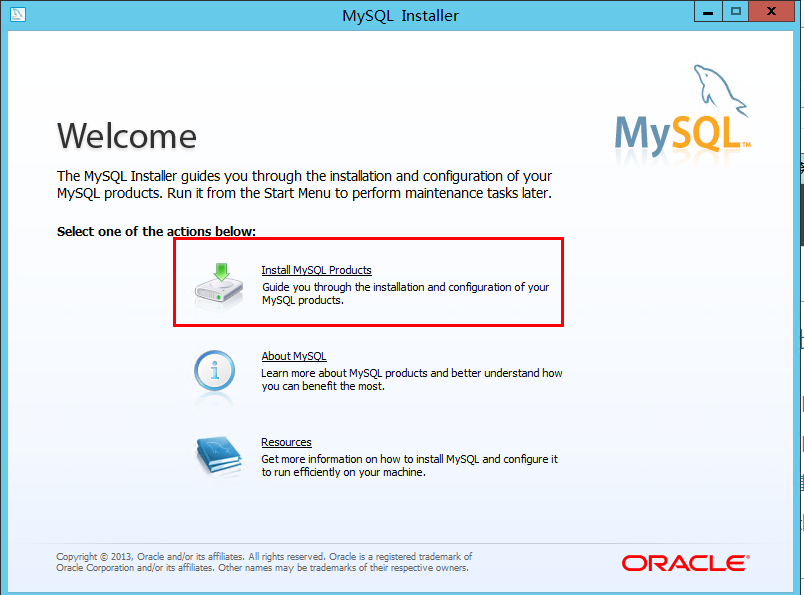
Task: Click the blue books Resources icon
Action: click(x=219, y=455)
